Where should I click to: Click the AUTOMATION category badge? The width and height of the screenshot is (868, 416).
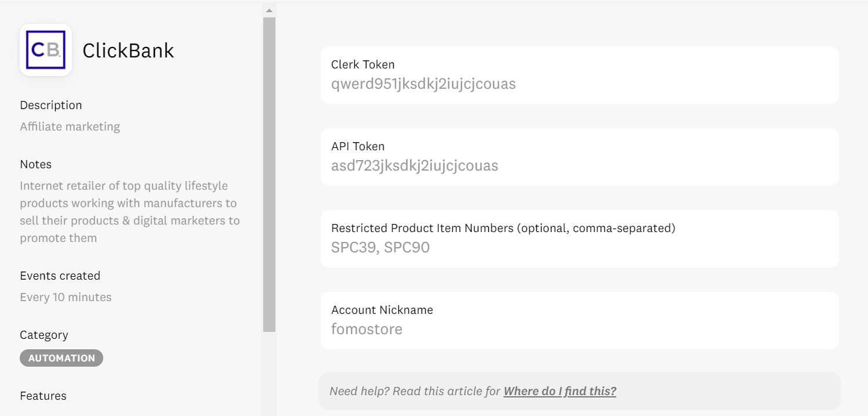[x=61, y=358]
